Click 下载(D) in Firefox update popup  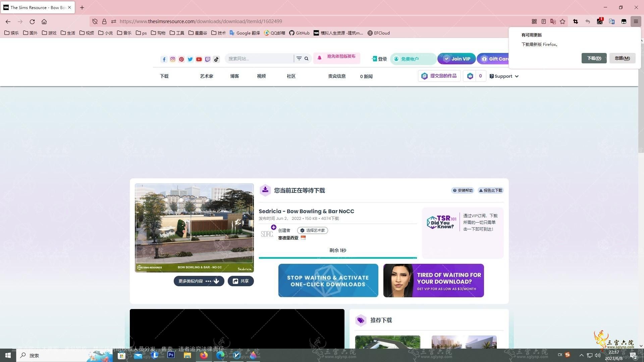pos(594,58)
